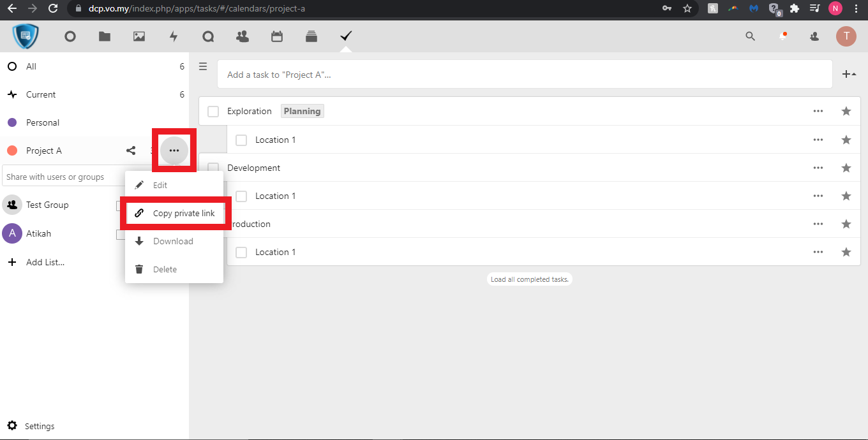
Task: Mark the Location 1 subtask under Exploration complete
Action: tap(241, 140)
